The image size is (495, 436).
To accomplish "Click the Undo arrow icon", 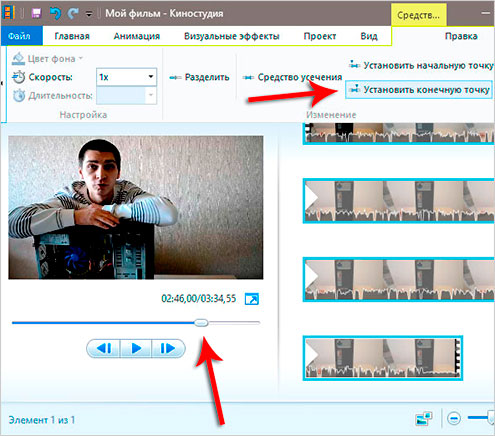I will [x=55, y=13].
